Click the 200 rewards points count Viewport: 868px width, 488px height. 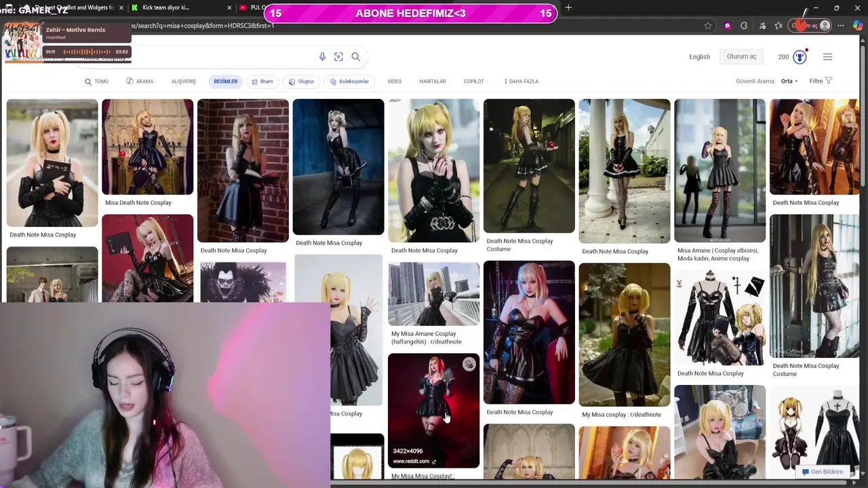click(x=783, y=57)
